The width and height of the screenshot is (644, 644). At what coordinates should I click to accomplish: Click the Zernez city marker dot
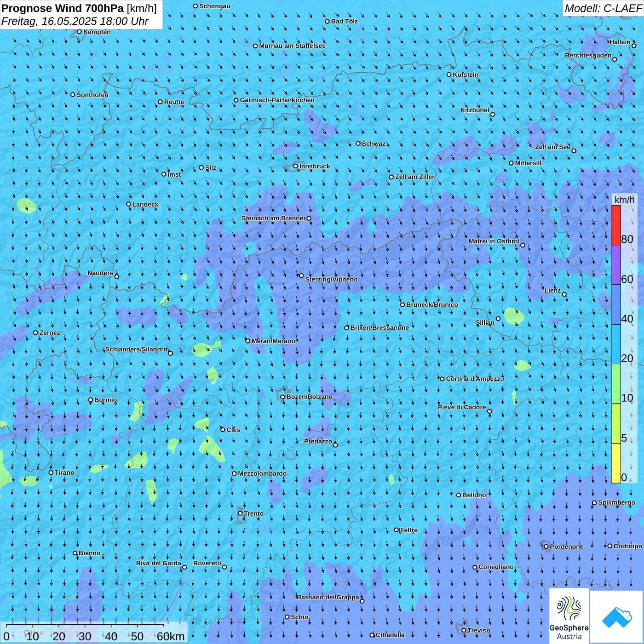[x=36, y=333]
